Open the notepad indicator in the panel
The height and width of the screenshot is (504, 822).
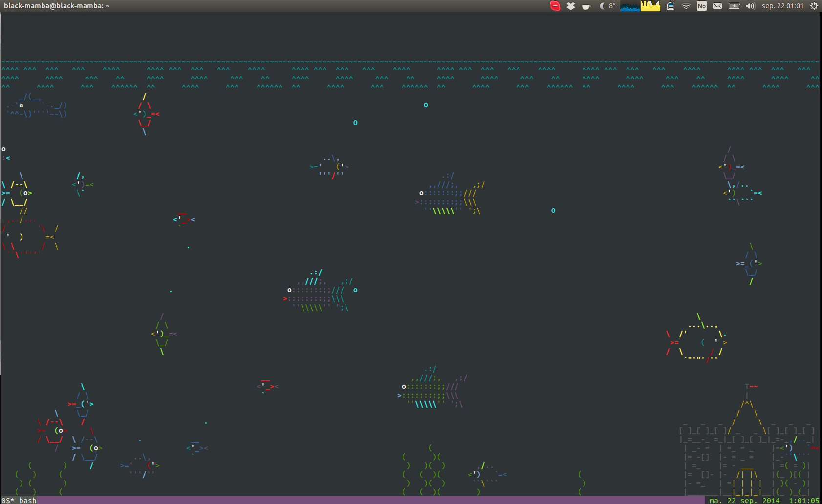click(x=671, y=6)
